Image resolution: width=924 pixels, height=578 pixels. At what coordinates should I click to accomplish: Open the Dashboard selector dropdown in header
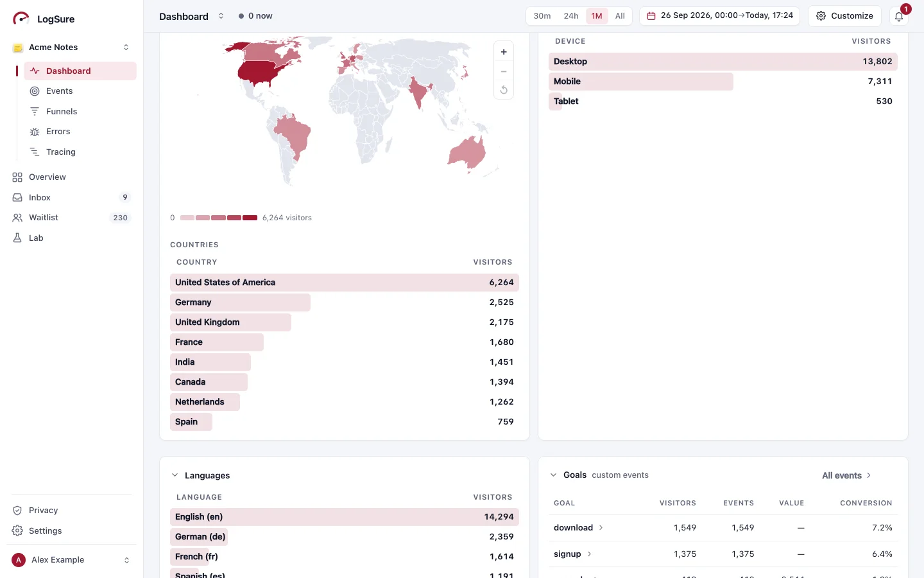click(x=191, y=16)
